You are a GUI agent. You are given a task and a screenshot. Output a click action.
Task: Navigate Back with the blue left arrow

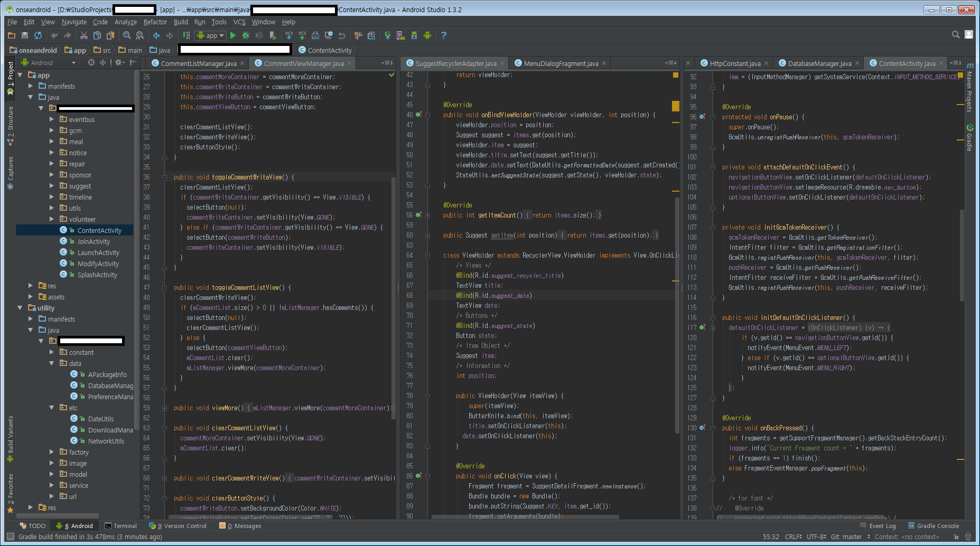[x=156, y=35]
